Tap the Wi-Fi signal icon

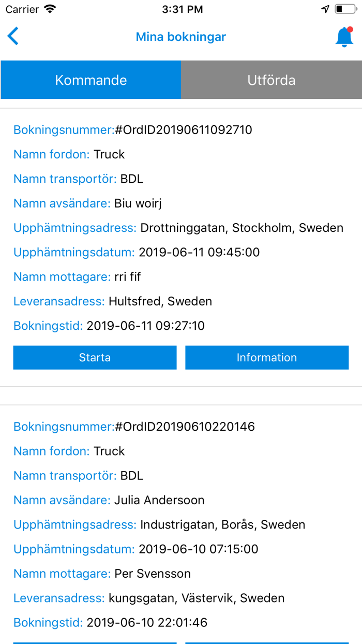[50, 9]
